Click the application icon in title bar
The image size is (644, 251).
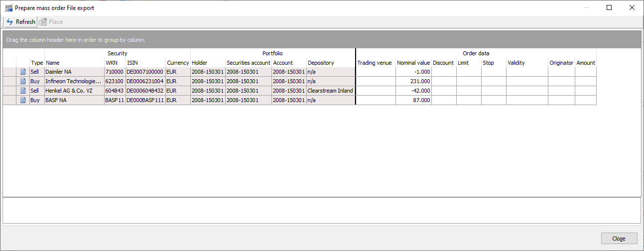(8, 7)
